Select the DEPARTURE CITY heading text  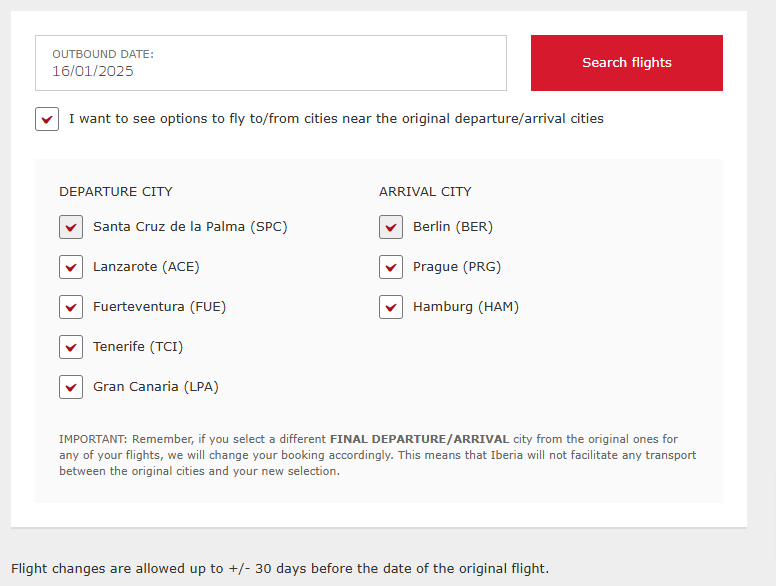tap(116, 192)
